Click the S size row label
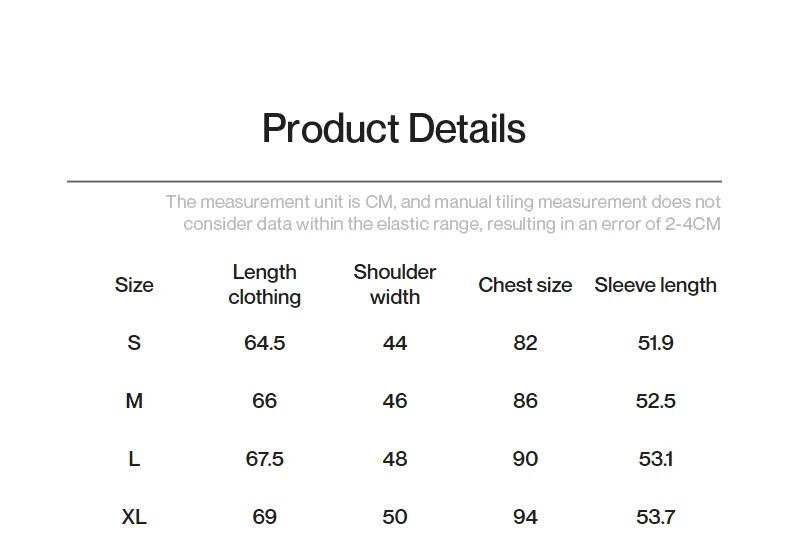Image resolution: width=790 pixels, height=545 pixels. 134,343
